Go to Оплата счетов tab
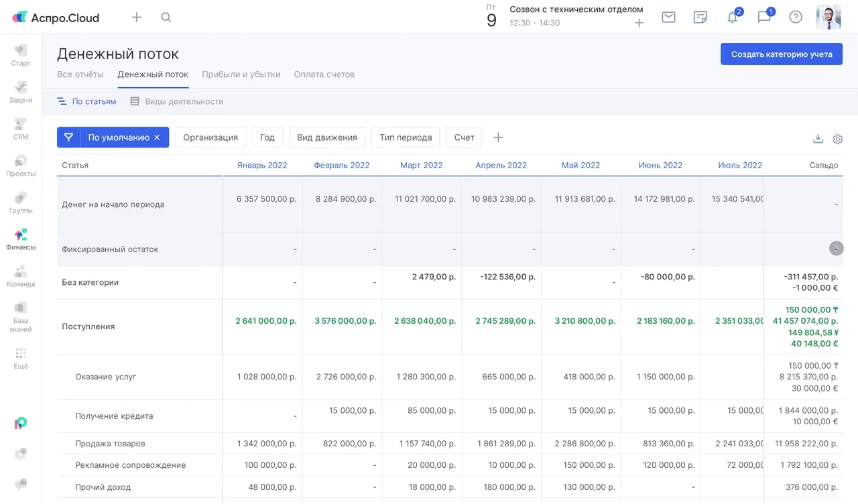This screenshot has height=504, width=858. tap(324, 74)
